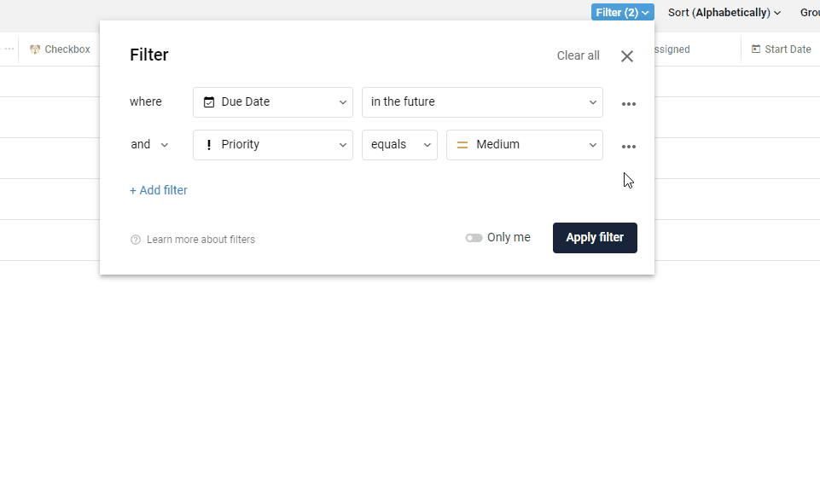Click Apply filter button
The image size is (820, 504).
[595, 238]
